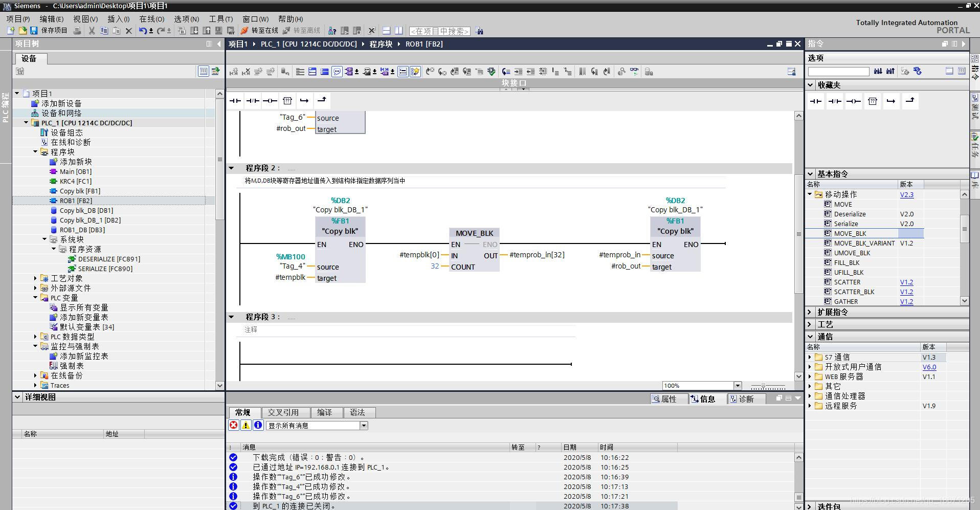The height and width of the screenshot is (510, 980).
Task: Open the zoom level 100% dropdown
Action: pyautogui.click(x=738, y=386)
